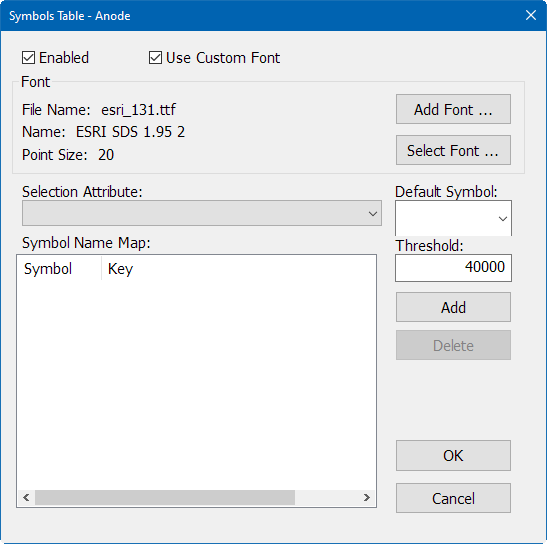Click the Add Font button
This screenshot has height=544, width=547.
pyautogui.click(x=453, y=109)
